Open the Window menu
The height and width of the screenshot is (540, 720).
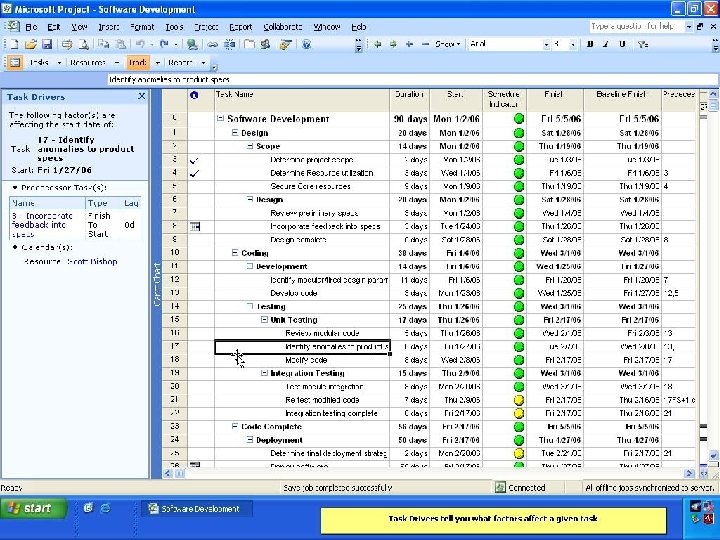point(326,27)
